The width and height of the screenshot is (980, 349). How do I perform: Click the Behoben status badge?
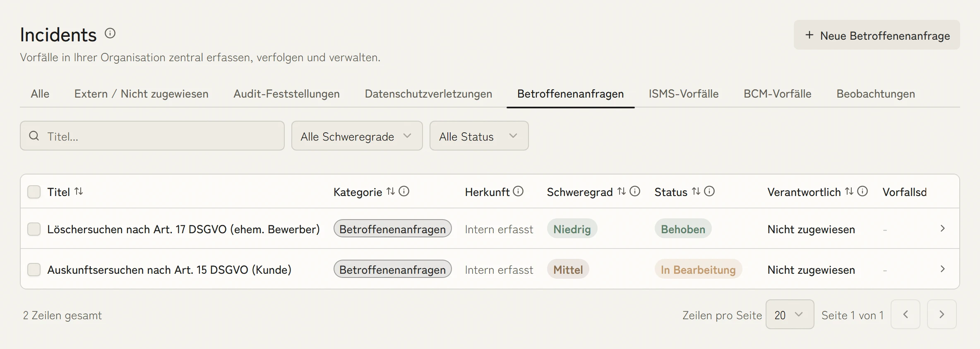coord(683,229)
